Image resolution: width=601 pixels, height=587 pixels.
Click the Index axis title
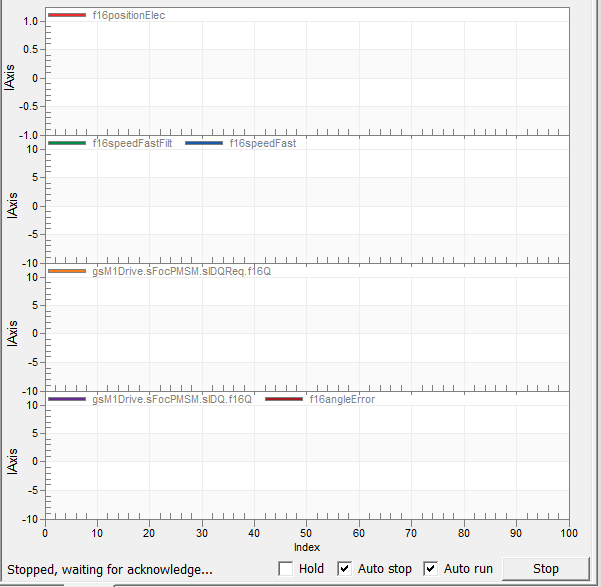pos(307,547)
